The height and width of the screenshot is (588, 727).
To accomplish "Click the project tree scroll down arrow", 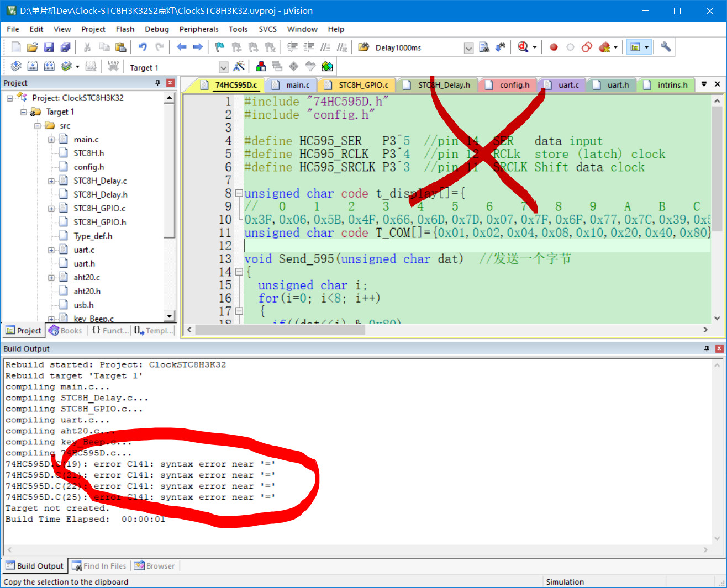I will (x=170, y=316).
